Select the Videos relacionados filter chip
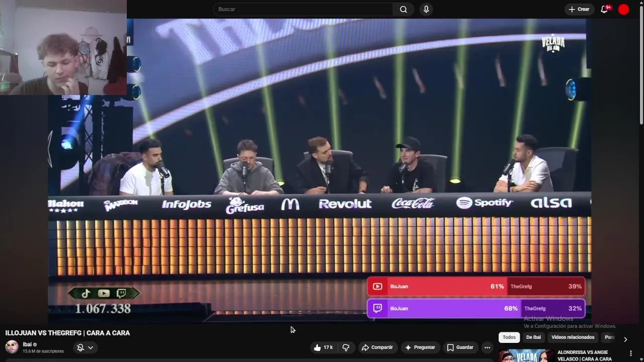Image resolution: width=644 pixels, height=362 pixels. click(x=573, y=337)
